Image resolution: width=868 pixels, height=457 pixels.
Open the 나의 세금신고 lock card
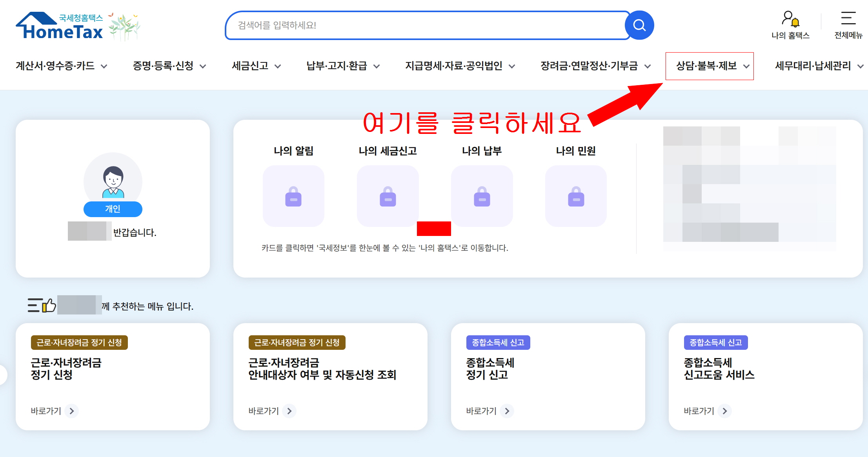(x=388, y=196)
